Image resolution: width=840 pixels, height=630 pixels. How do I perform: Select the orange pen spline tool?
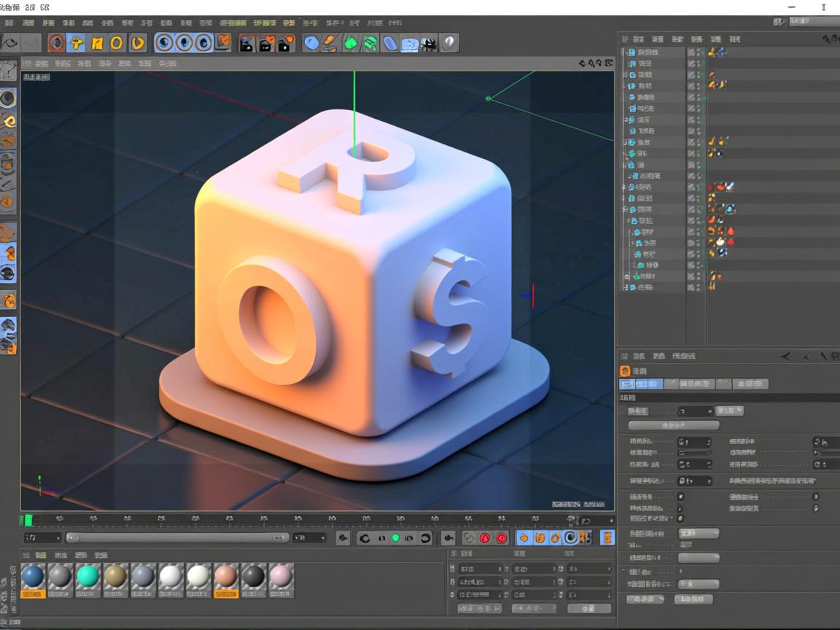point(330,43)
